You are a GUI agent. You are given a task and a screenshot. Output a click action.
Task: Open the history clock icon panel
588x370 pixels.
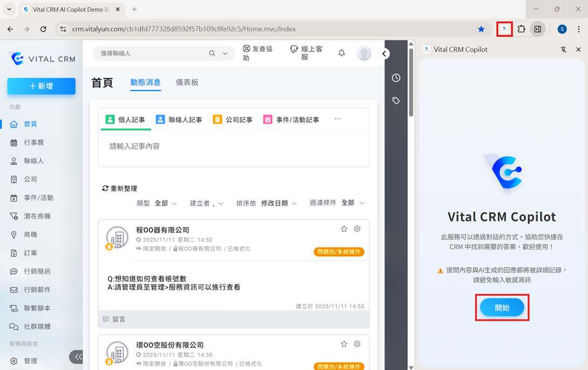[396, 78]
